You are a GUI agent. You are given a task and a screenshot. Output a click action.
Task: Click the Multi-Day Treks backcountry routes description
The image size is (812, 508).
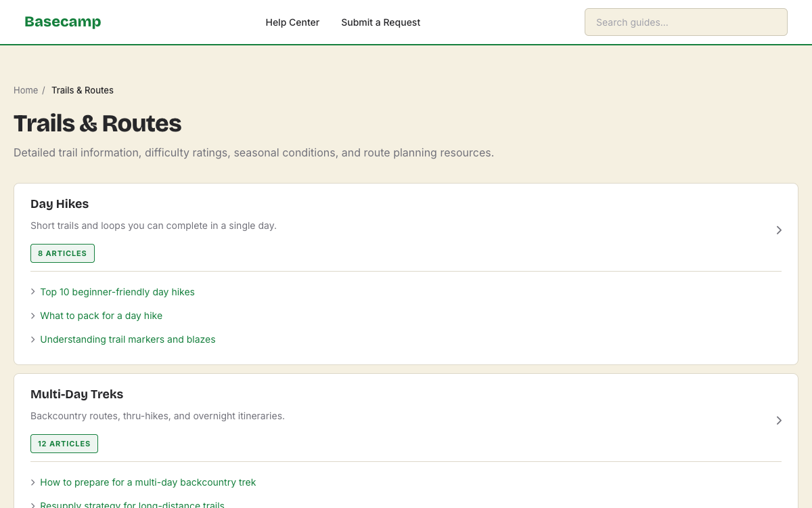click(158, 416)
